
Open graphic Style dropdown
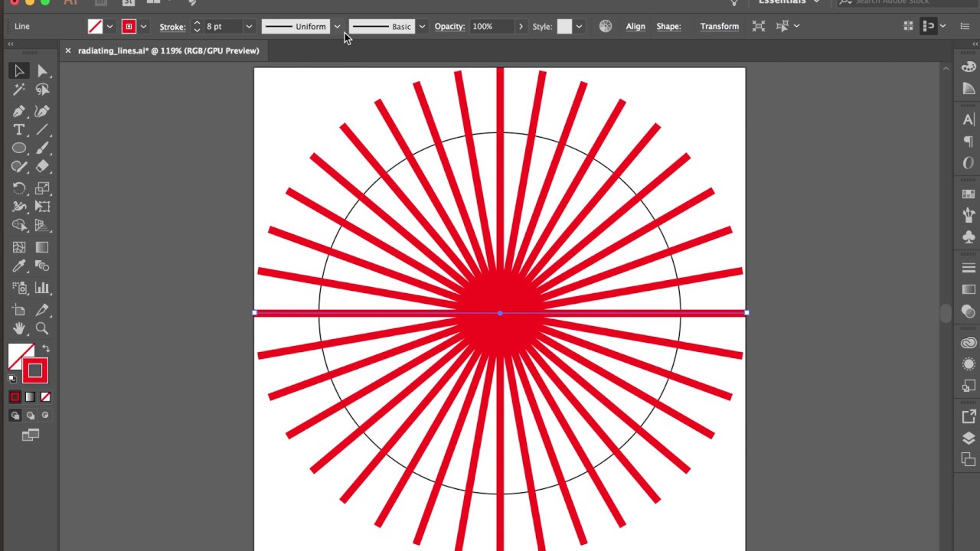[x=579, y=26]
